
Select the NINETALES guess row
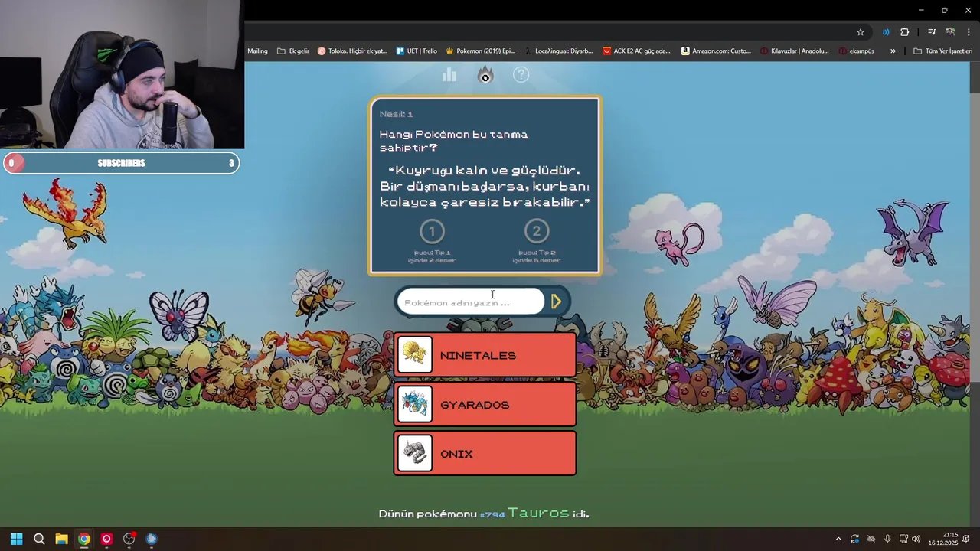tap(485, 355)
